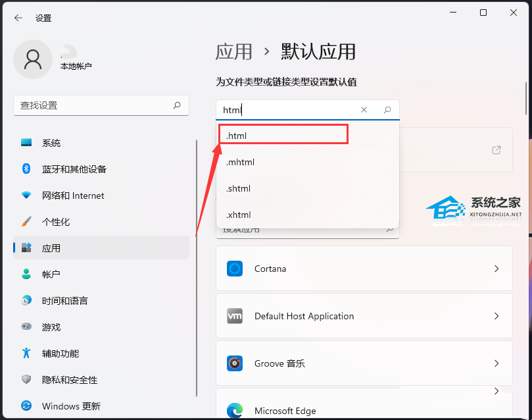Open 个性化 settings page
Viewport: 532px width, 420px height.
101,221
